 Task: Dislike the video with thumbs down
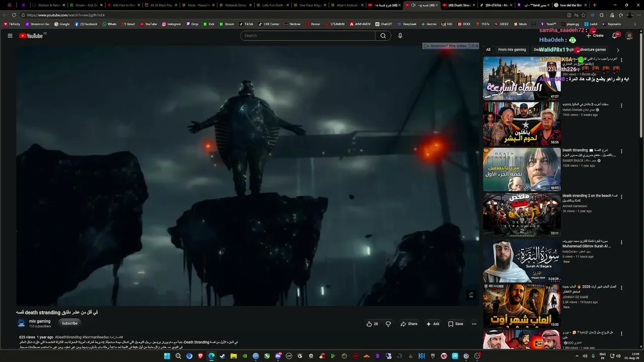coord(388,324)
